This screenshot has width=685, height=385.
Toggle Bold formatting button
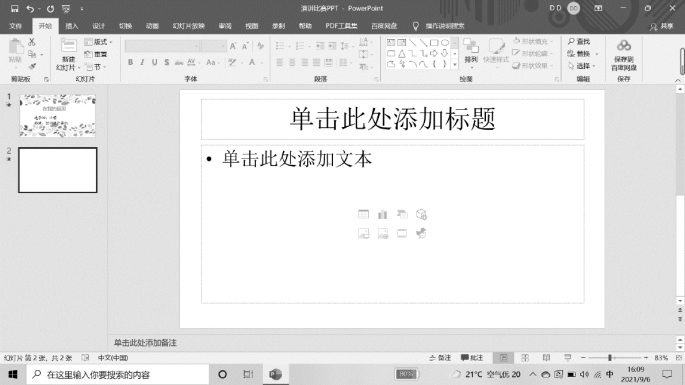130,62
